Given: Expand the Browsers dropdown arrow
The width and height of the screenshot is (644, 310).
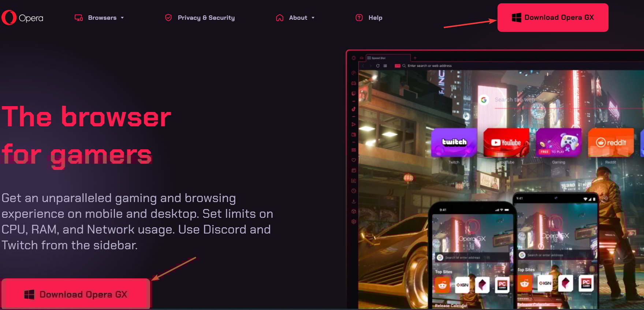Looking at the screenshot, I should (x=122, y=18).
